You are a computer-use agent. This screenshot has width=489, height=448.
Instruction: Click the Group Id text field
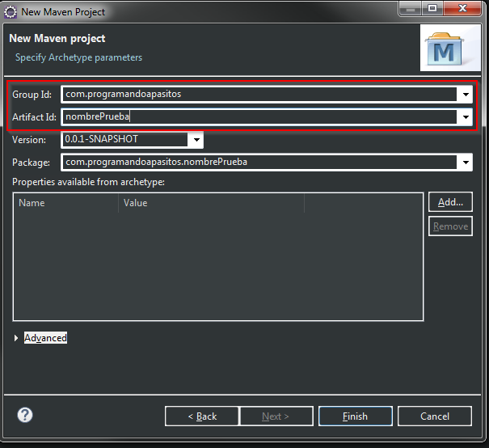(x=259, y=95)
